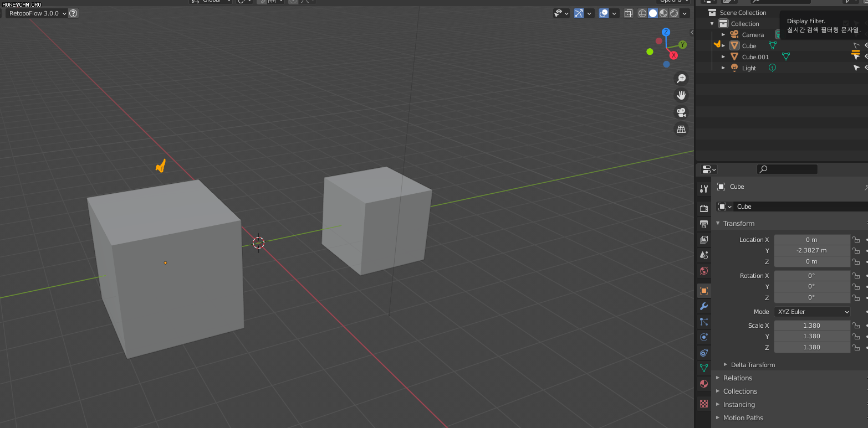Screen dimensions: 868x428
Task: Toggle camera view with camera icon
Action: (x=681, y=112)
